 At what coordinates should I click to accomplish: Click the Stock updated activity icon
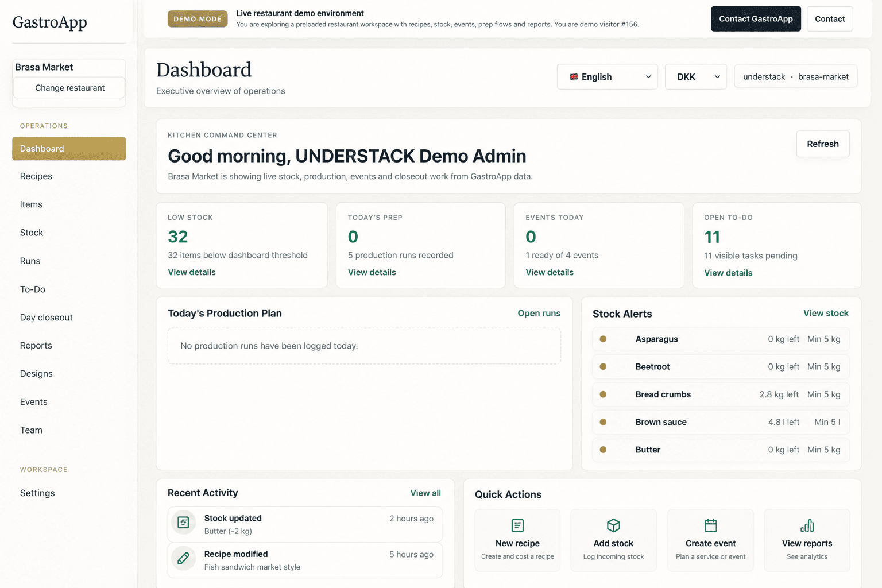184,523
